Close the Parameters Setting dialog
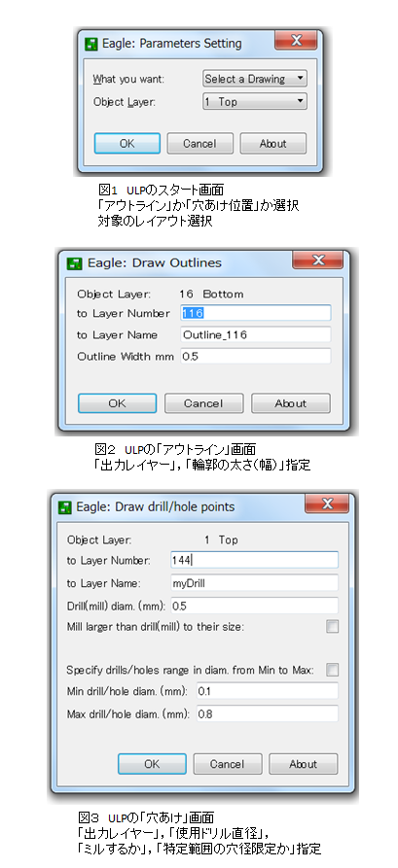Screen dimensions: 398x868 296,40
